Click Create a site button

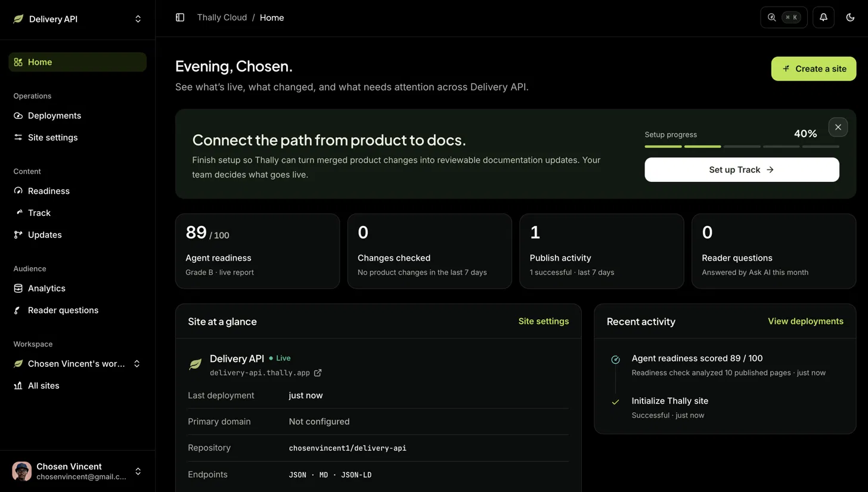point(814,69)
